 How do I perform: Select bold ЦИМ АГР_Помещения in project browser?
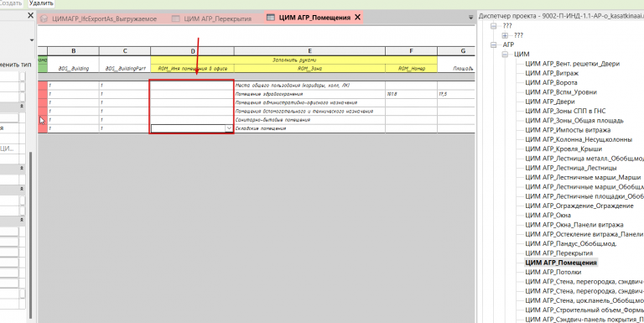click(561, 263)
